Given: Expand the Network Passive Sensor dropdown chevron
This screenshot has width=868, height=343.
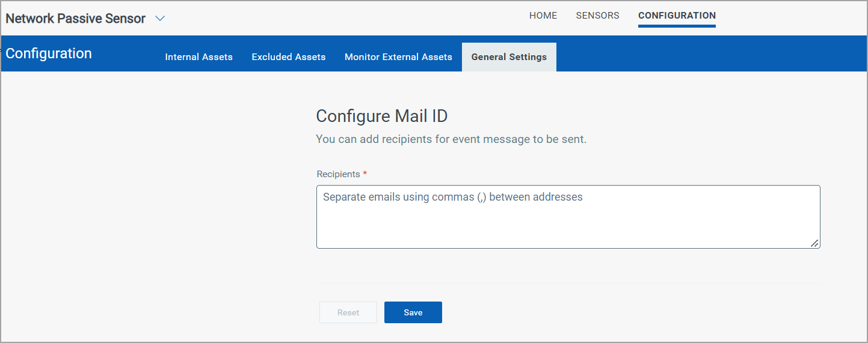Looking at the screenshot, I should point(160,19).
